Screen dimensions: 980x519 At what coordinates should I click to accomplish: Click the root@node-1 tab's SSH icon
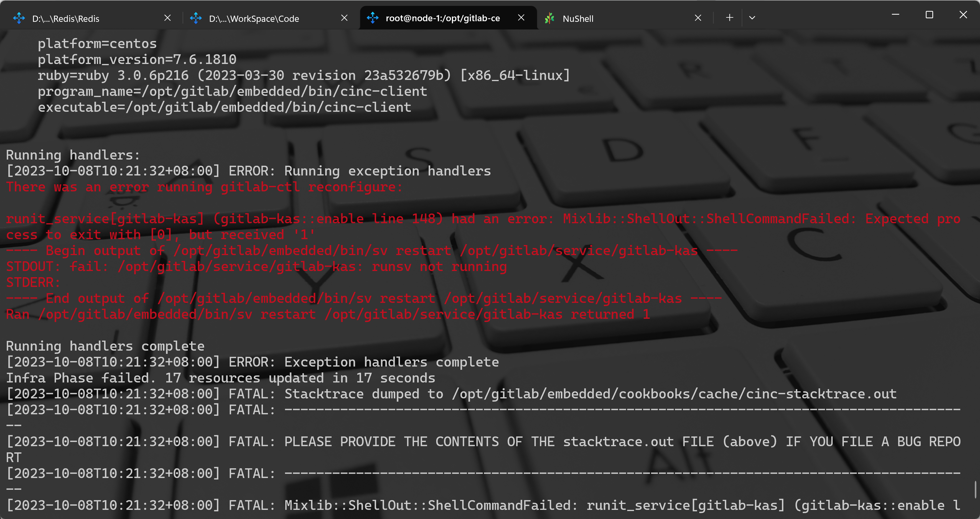[x=373, y=17]
